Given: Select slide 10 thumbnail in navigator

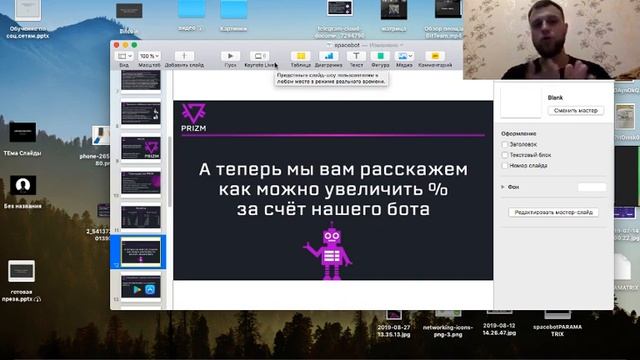Looking at the screenshot, I should (x=141, y=182).
